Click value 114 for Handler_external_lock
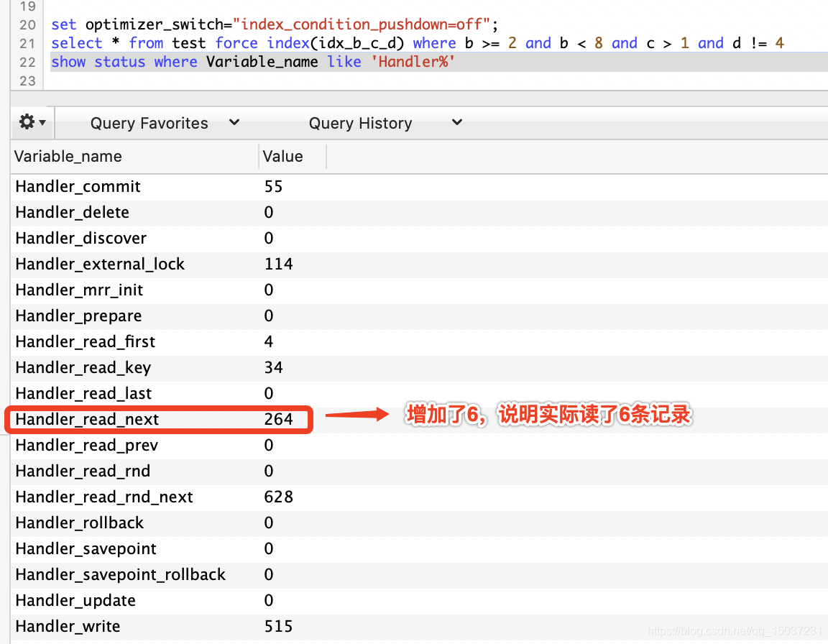This screenshot has width=828, height=644. (278, 264)
